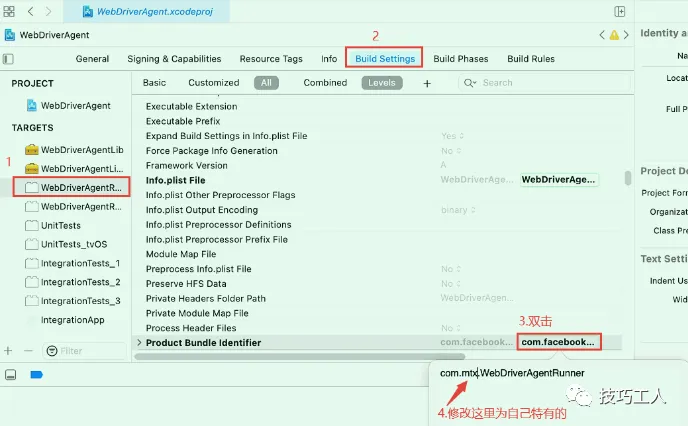Expand the Product Bundle Identifier row

coord(139,342)
